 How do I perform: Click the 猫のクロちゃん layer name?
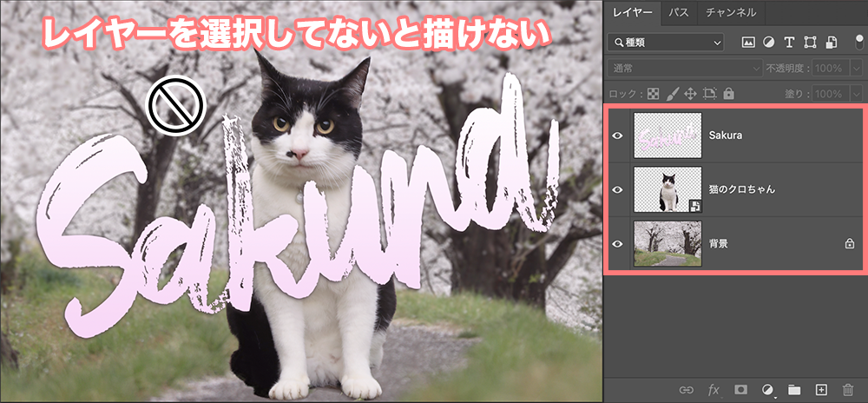[742, 189]
